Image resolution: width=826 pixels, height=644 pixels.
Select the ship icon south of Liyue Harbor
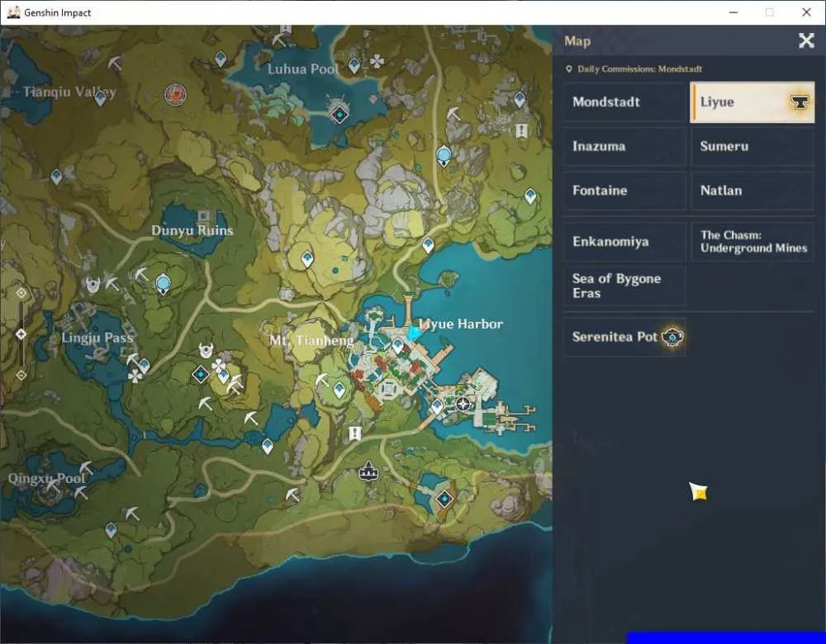[368, 471]
